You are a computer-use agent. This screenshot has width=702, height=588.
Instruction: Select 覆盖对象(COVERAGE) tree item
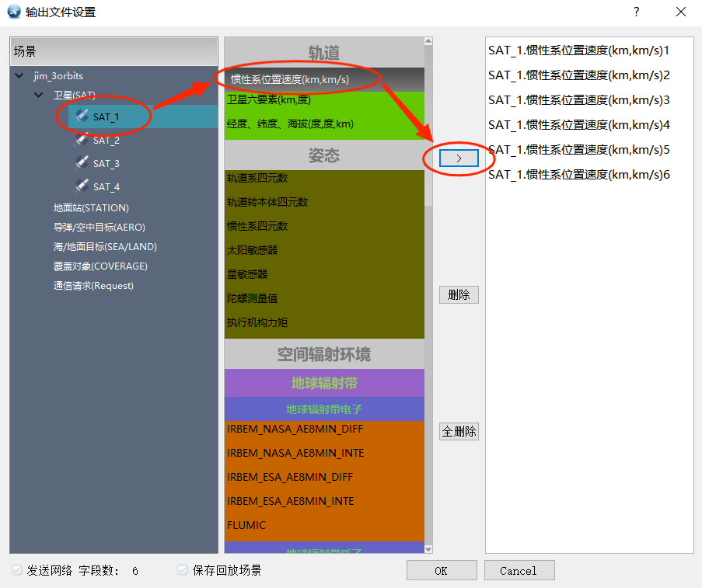pos(100,266)
